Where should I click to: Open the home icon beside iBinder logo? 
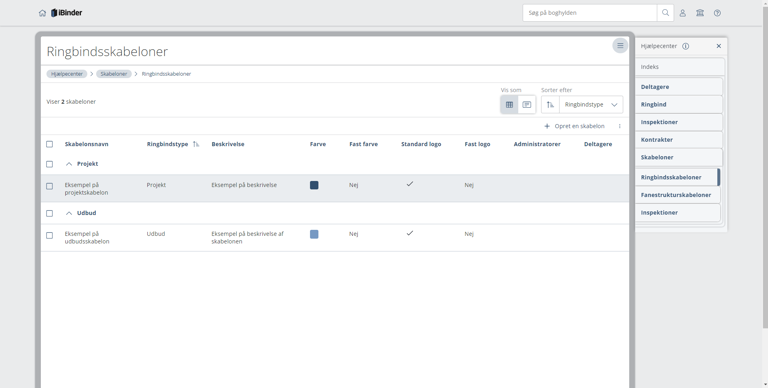point(42,13)
